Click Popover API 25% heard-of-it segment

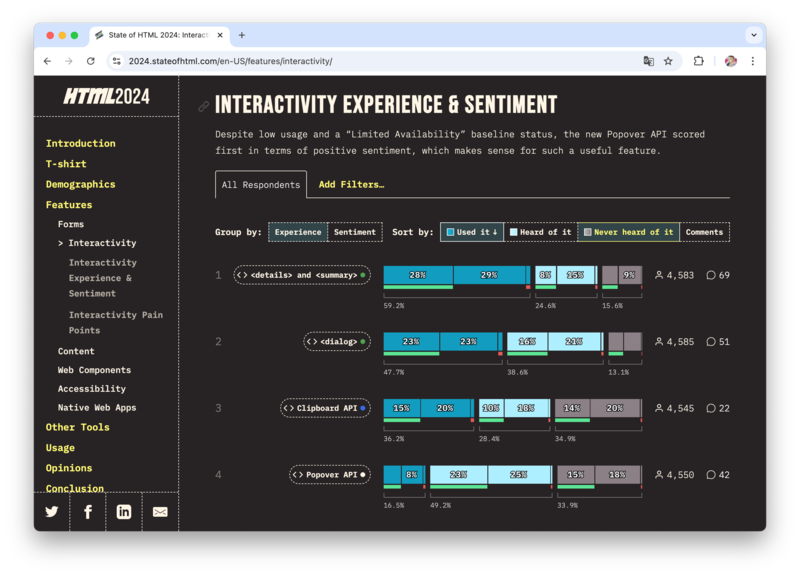point(519,474)
